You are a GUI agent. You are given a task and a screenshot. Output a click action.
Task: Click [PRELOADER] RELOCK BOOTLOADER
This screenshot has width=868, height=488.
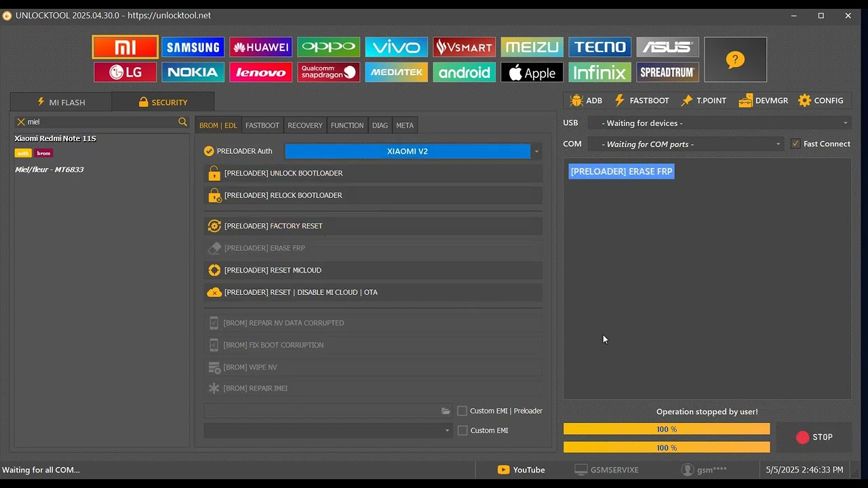[373, 195]
